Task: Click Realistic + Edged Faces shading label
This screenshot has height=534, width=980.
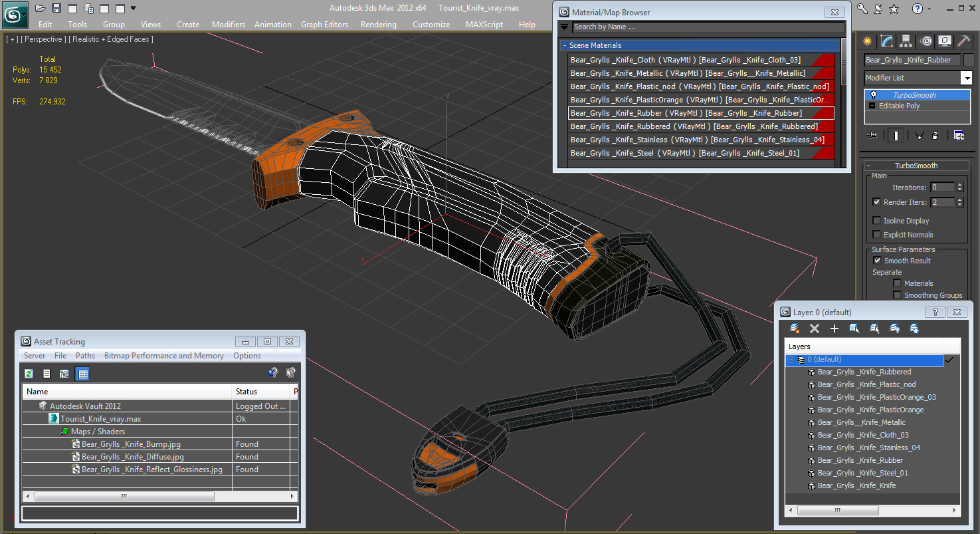Action: [111, 39]
